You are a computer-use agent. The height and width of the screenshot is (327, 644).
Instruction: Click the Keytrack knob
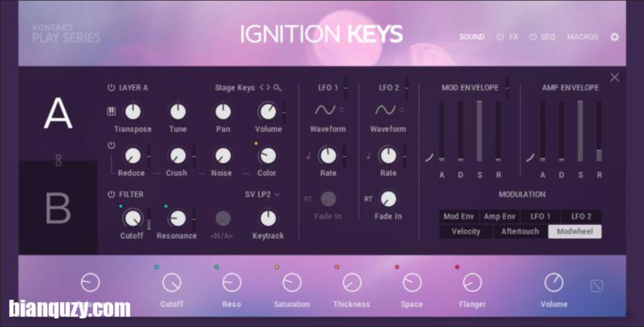pyautogui.click(x=268, y=219)
